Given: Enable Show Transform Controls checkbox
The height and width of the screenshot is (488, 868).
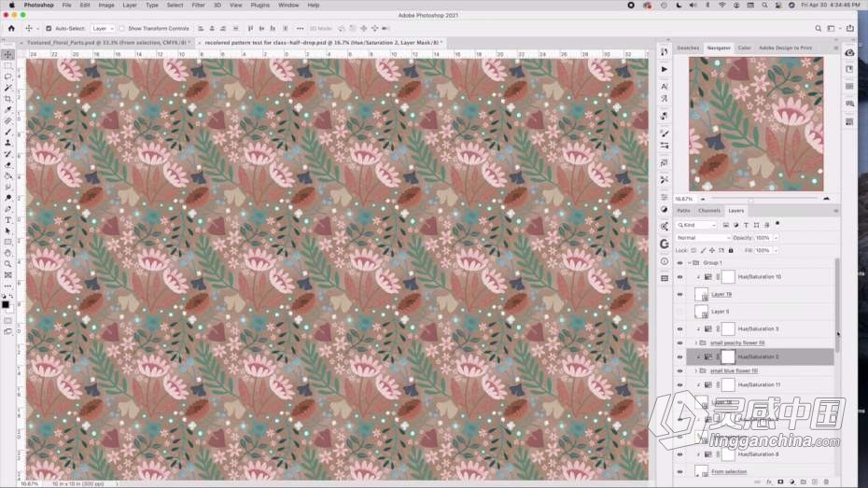Looking at the screenshot, I should [x=121, y=28].
